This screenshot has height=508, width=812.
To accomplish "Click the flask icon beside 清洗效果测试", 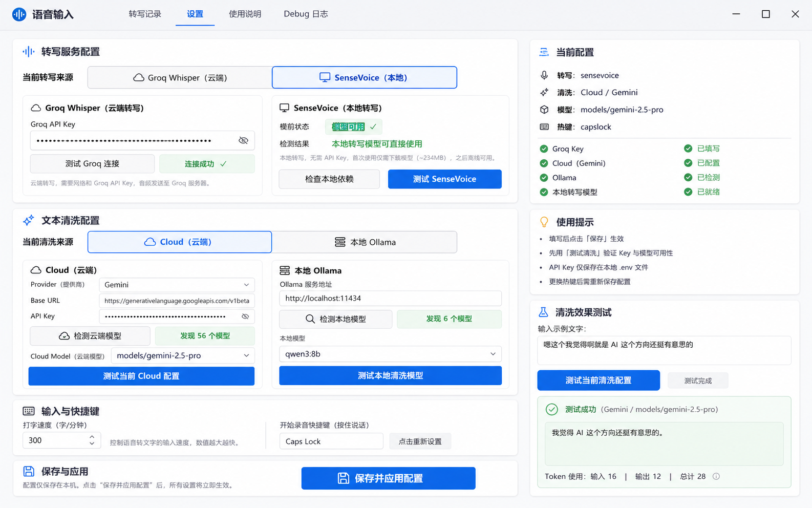I will pyautogui.click(x=543, y=312).
